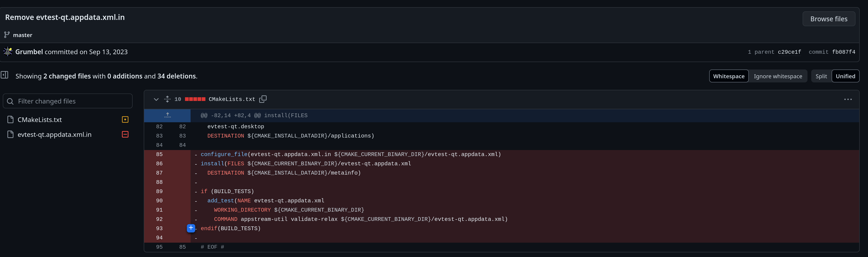
Task: Open the CMakeLists.txt file options menu
Action: (x=848, y=99)
